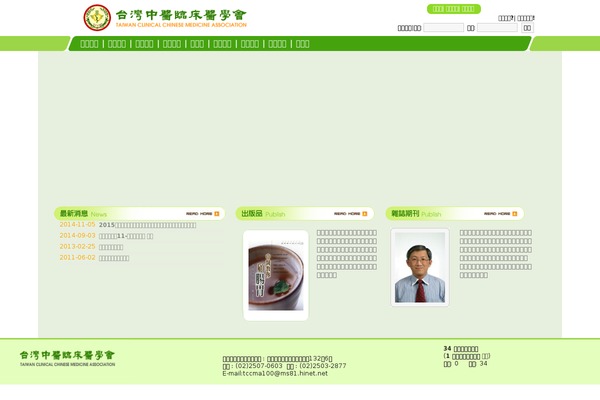Viewport: 600px width, 400px height.
Task: Click the visitor count line starting with 34
Action: coord(461,349)
